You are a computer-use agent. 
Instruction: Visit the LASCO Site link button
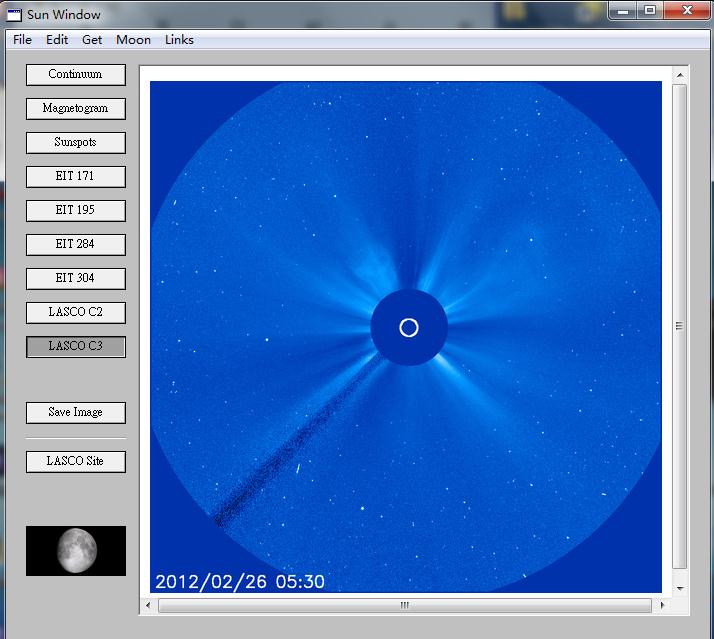pos(76,462)
